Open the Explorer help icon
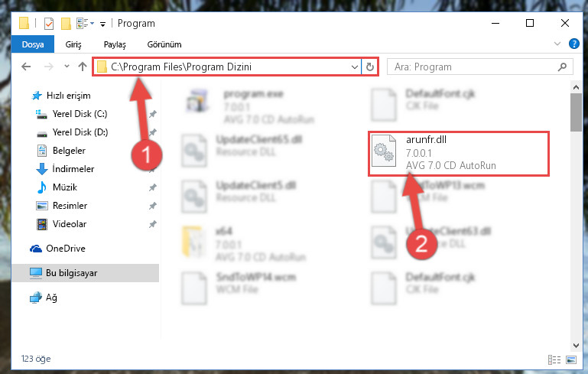 pyautogui.click(x=573, y=44)
